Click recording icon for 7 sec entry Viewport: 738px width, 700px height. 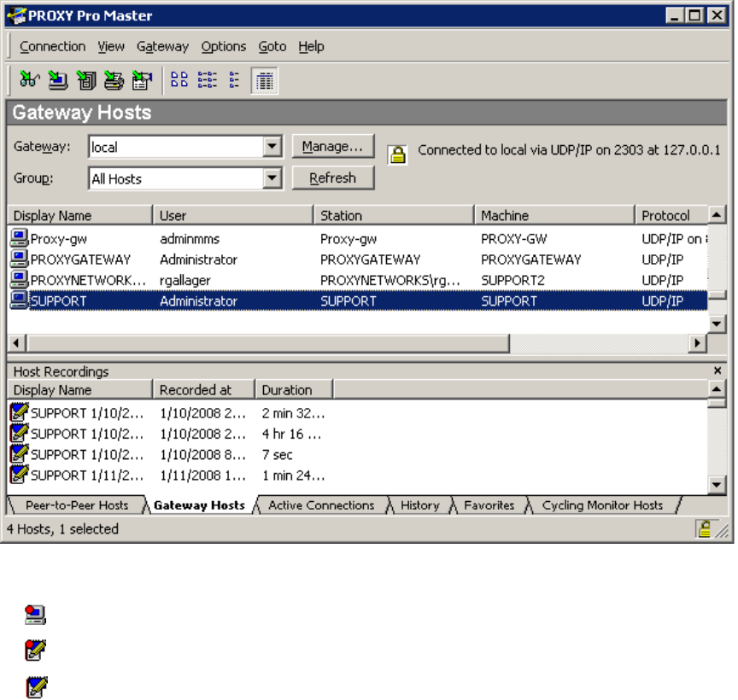pos(20,453)
